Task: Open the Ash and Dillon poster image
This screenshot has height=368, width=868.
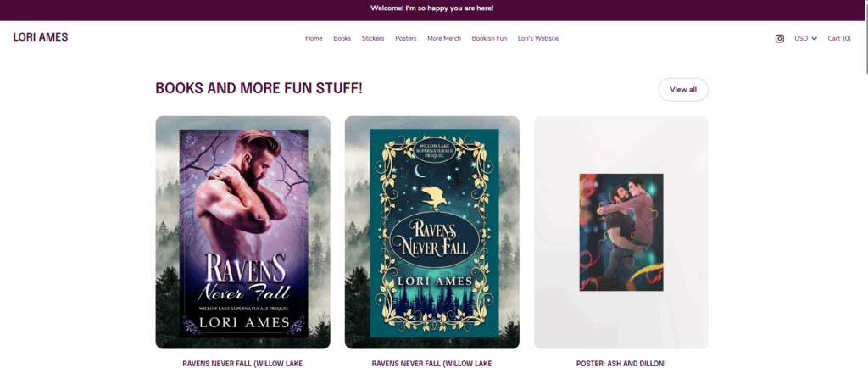Action: point(620,232)
